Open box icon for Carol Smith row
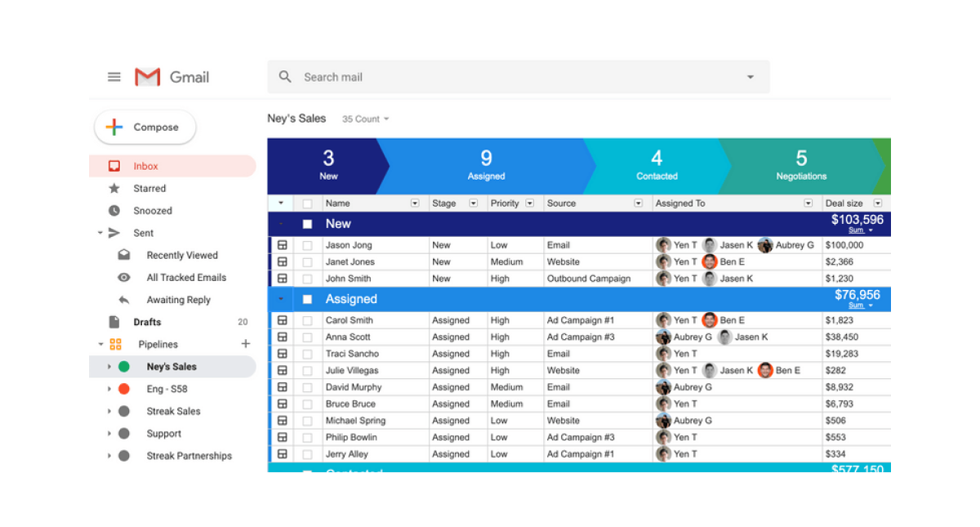This screenshot has height=527, width=980. (x=283, y=320)
